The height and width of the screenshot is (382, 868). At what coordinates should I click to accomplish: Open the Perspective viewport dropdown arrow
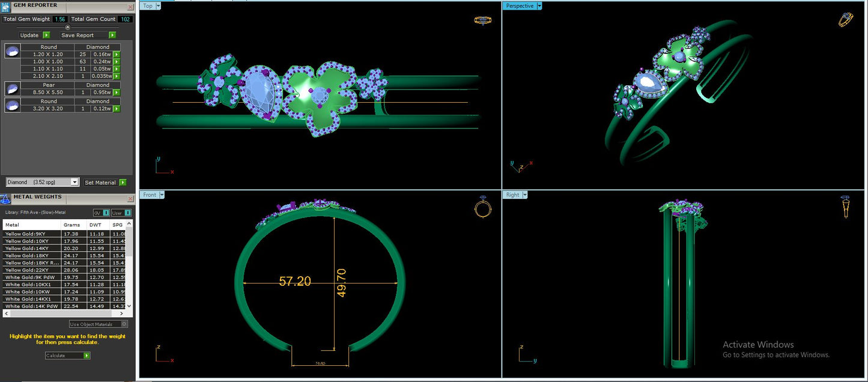click(539, 6)
